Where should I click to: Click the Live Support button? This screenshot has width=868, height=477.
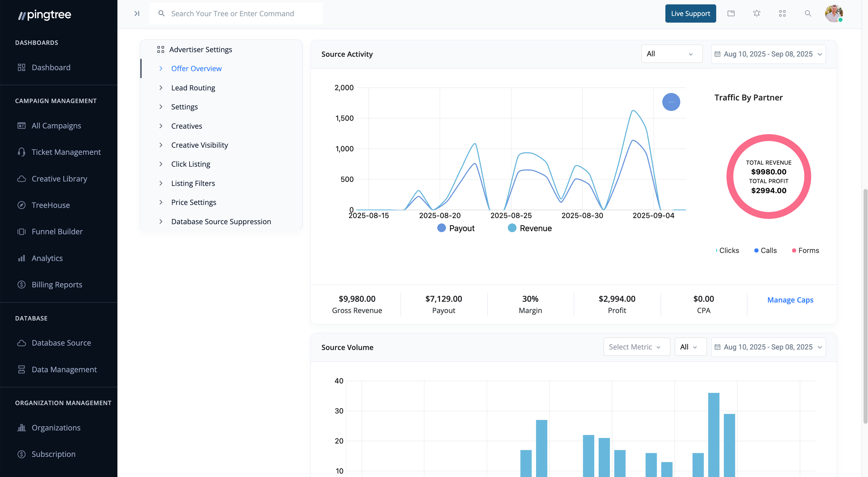point(690,14)
